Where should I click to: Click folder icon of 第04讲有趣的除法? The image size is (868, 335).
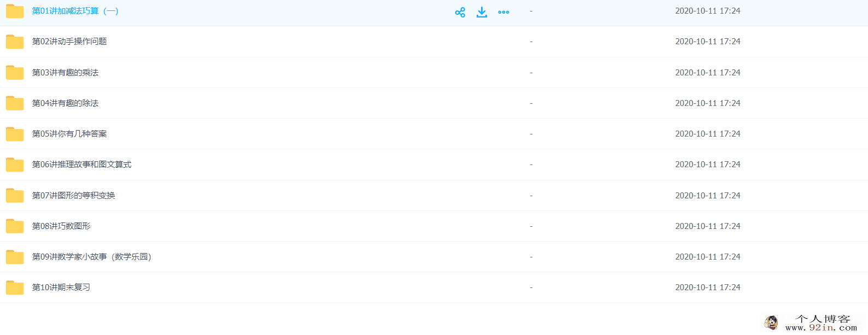pos(15,103)
